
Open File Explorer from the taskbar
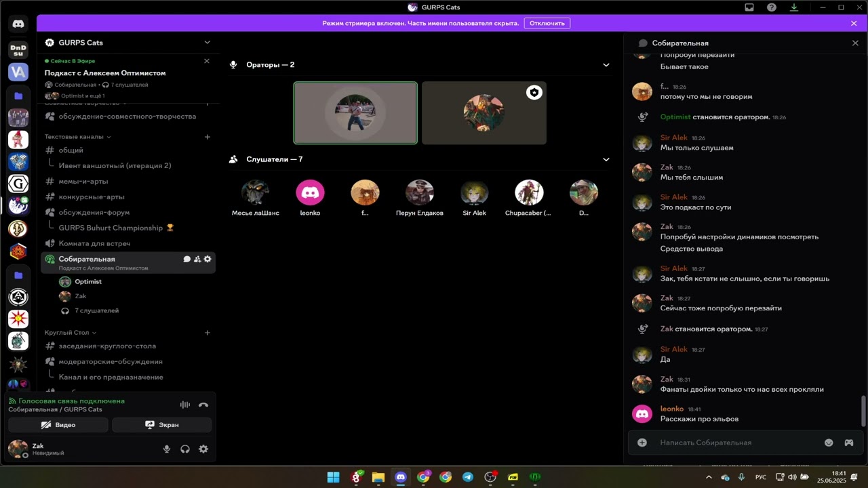click(378, 477)
